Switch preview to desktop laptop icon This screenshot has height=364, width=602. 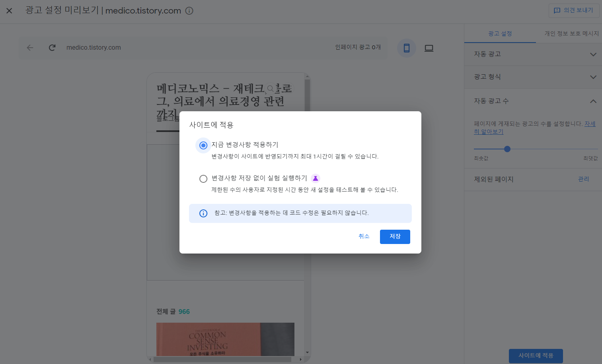[x=429, y=48]
